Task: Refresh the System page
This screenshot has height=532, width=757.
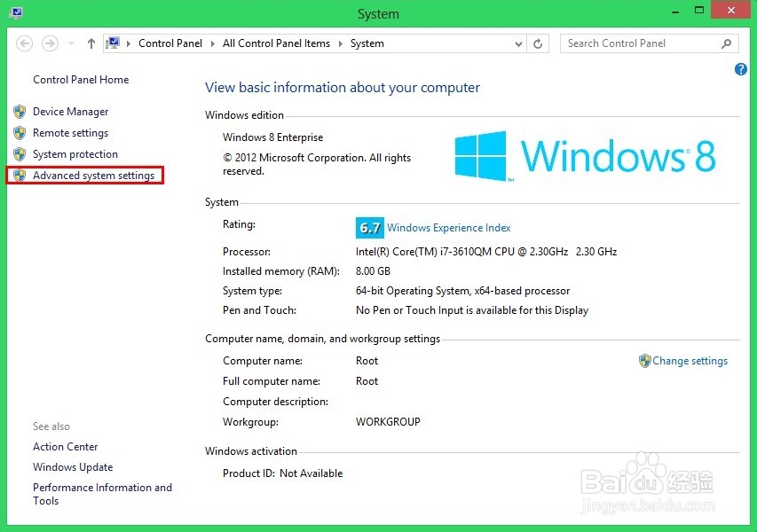Action: pos(538,44)
